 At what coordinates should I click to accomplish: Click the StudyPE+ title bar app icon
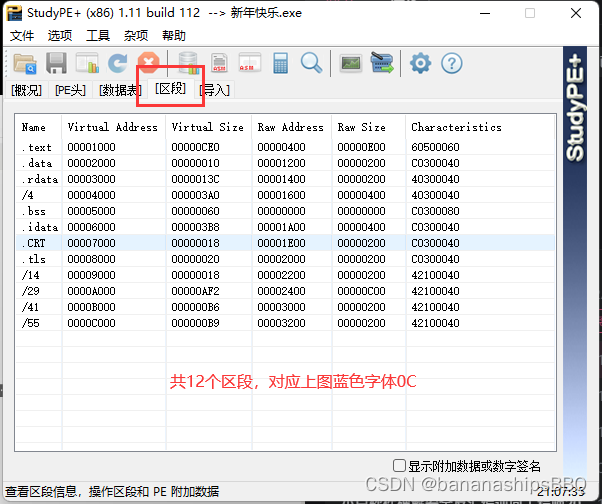click(x=14, y=13)
